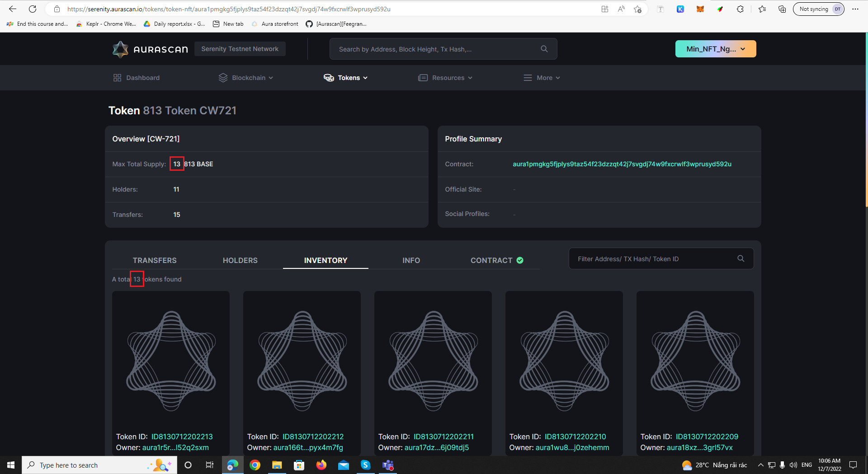Launch Skype from the taskbar

(x=366, y=465)
